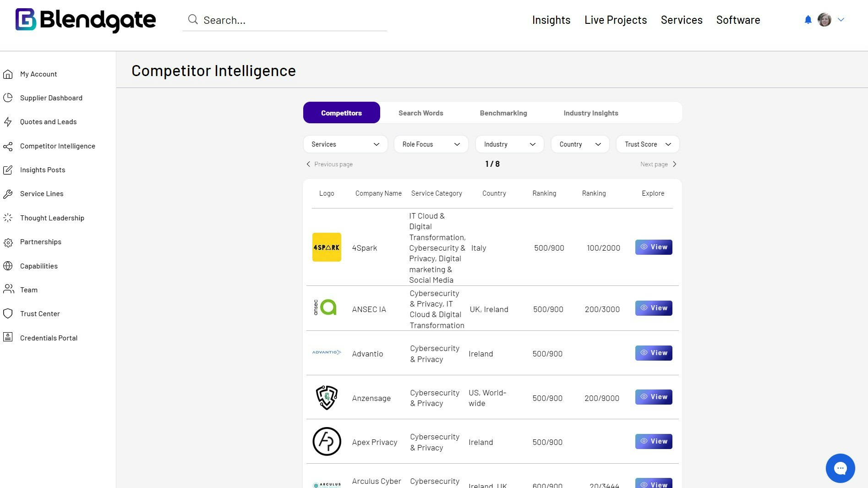View the Arculus Cyber competitor

(x=654, y=483)
